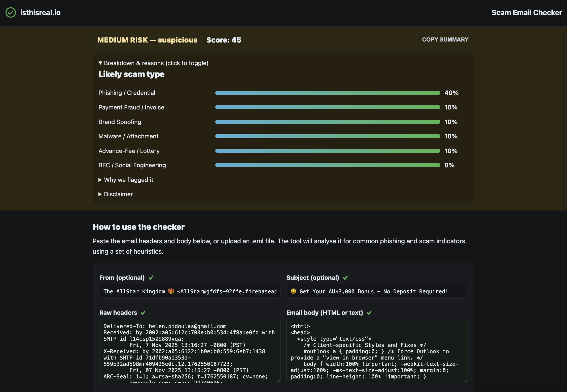Click the BEC / Social Engineering bar
567x392 pixels.
click(328, 165)
